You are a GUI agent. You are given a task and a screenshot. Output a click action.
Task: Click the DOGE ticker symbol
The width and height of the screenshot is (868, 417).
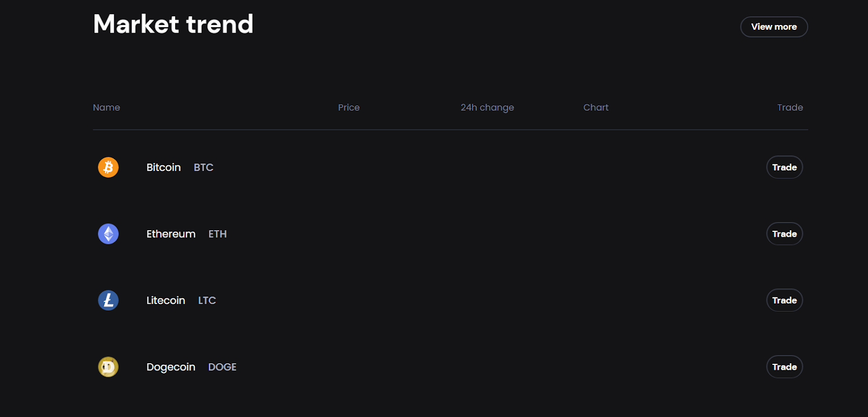(222, 367)
